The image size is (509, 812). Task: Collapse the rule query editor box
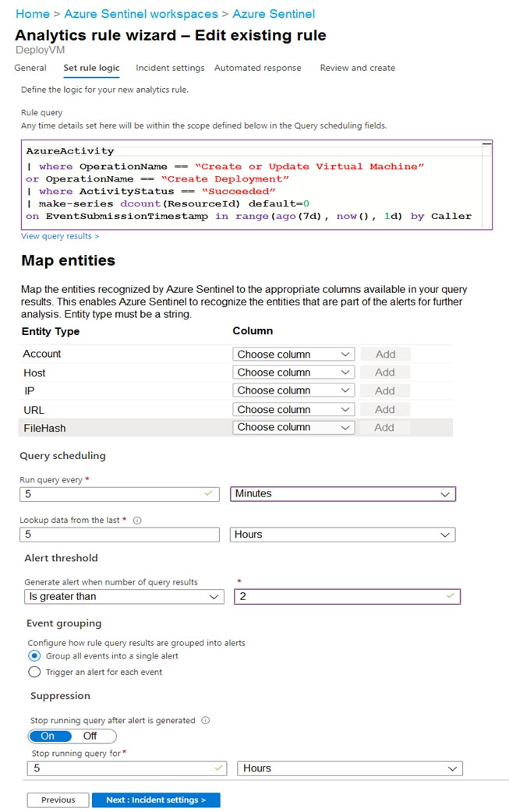tap(486, 144)
